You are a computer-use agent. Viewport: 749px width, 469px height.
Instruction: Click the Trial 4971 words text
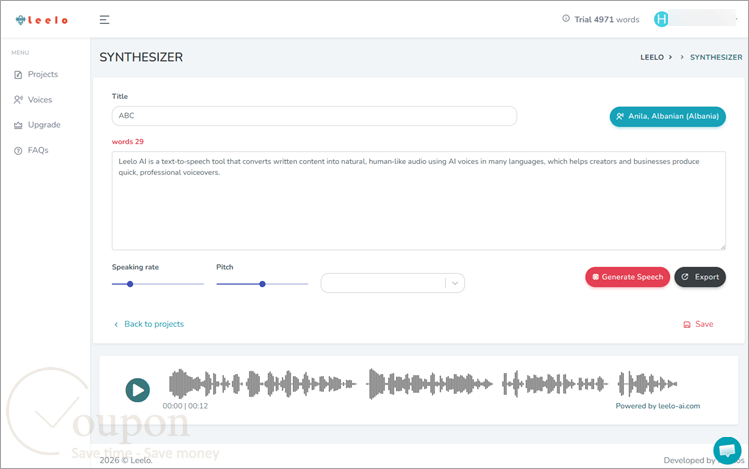(607, 20)
